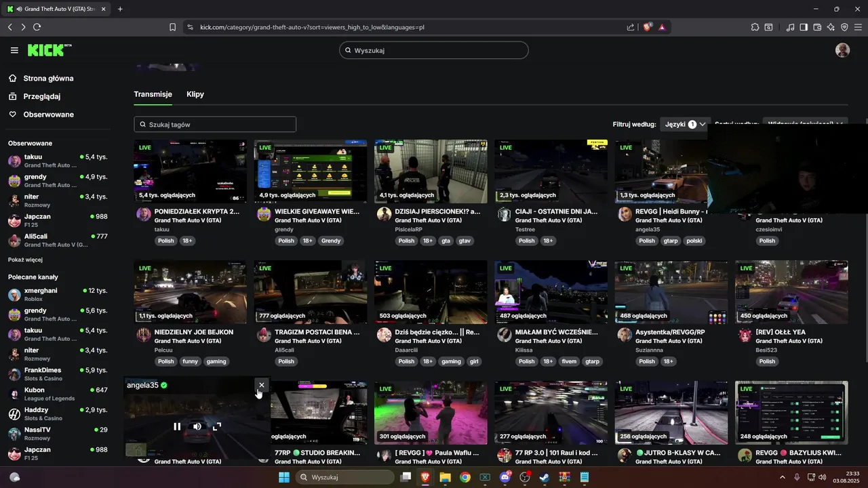Open a new browser tab
The width and height of the screenshot is (868, 488).
click(x=120, y=9)
